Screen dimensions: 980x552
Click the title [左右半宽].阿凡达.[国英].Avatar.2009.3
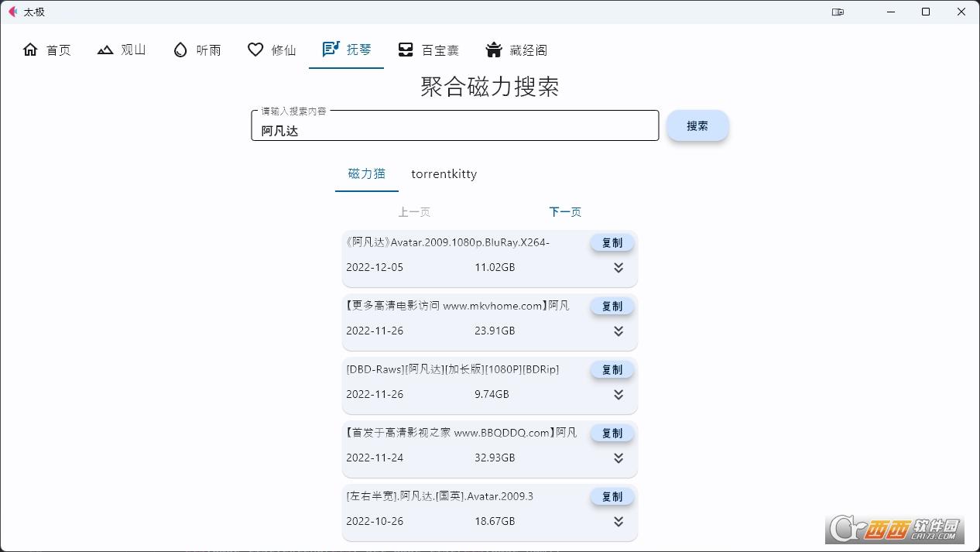pyautogui.click(x=440, y=496)
